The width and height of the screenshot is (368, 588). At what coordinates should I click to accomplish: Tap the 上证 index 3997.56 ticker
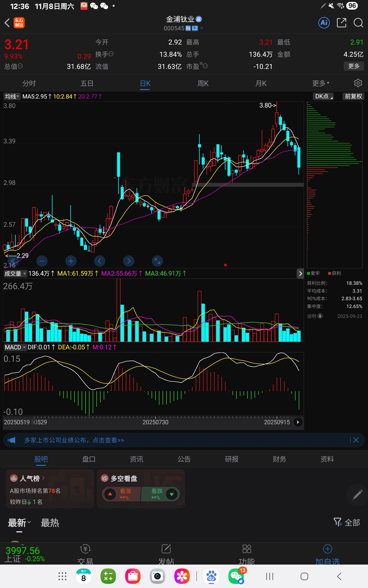pyautogui.click(x=24, y=554)
